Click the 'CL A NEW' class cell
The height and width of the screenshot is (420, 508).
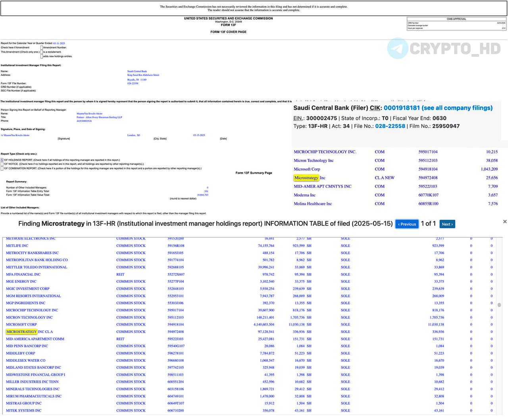(385, 178)
